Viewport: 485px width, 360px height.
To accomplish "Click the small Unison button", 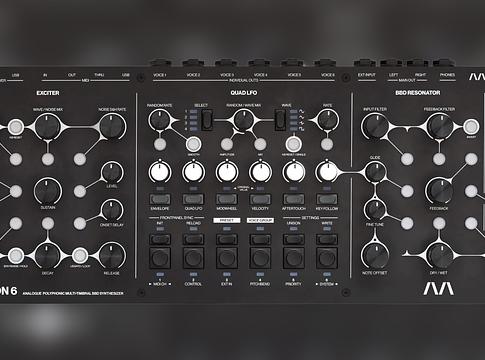I will coord(293,239).
